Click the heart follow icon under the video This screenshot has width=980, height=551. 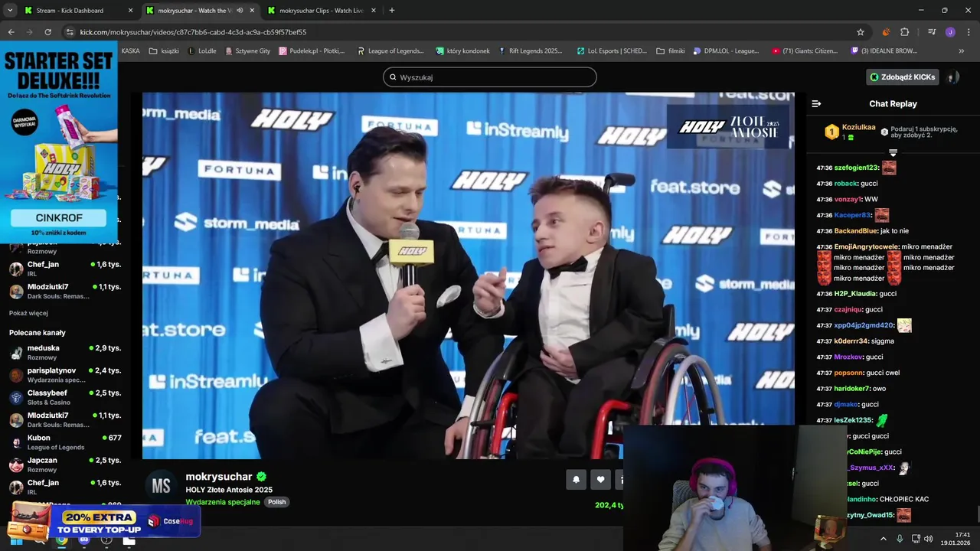[600, 480]
